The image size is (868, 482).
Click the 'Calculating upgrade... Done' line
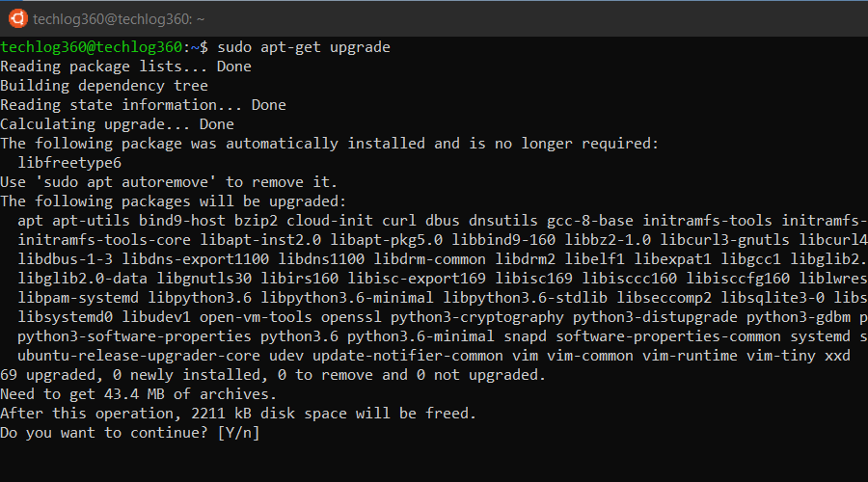pos(118,124)
